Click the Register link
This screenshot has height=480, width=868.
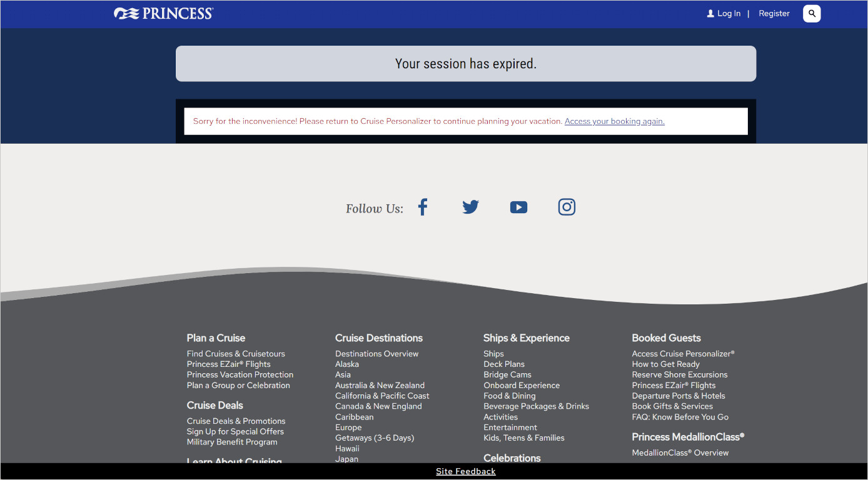tap(774, 13)
